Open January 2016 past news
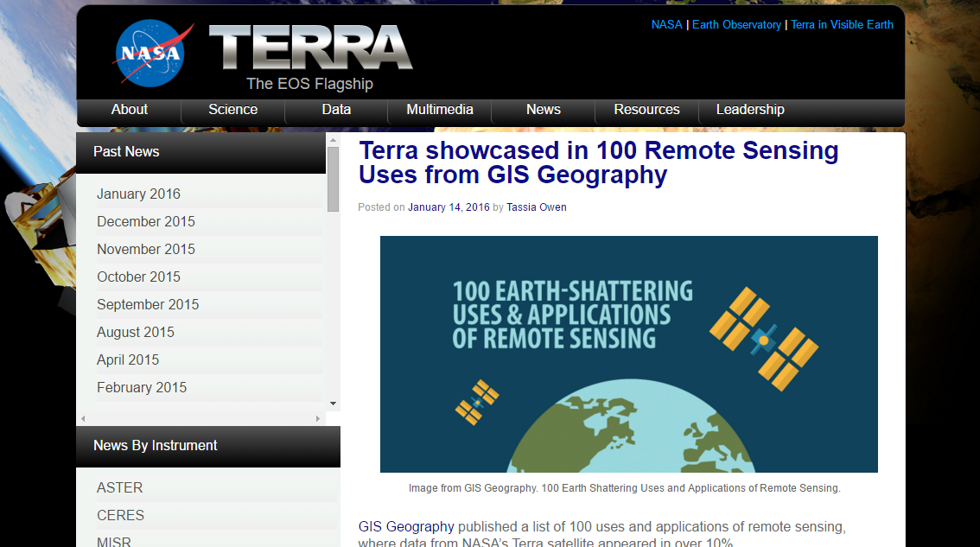This screenshot has width=980, height=547. (x=139, y=194)
